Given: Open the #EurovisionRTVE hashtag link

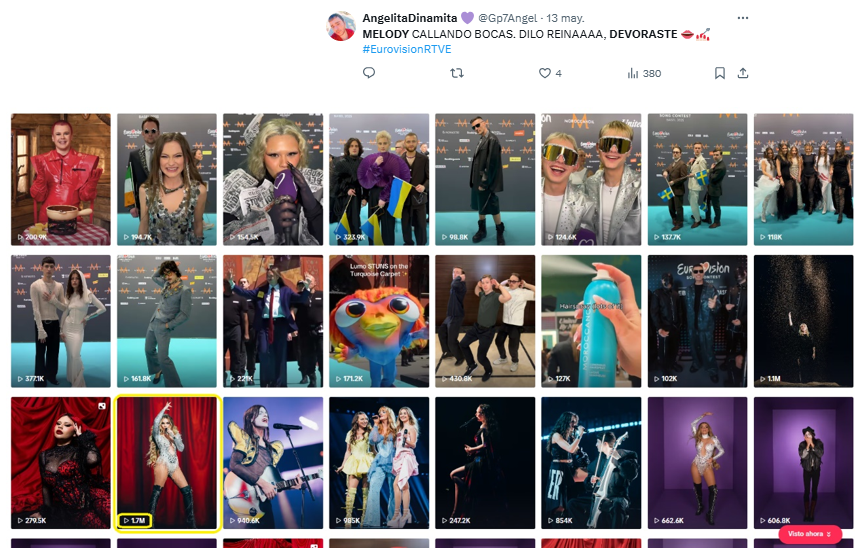Looking at the screenshot, I should point(407,49).
